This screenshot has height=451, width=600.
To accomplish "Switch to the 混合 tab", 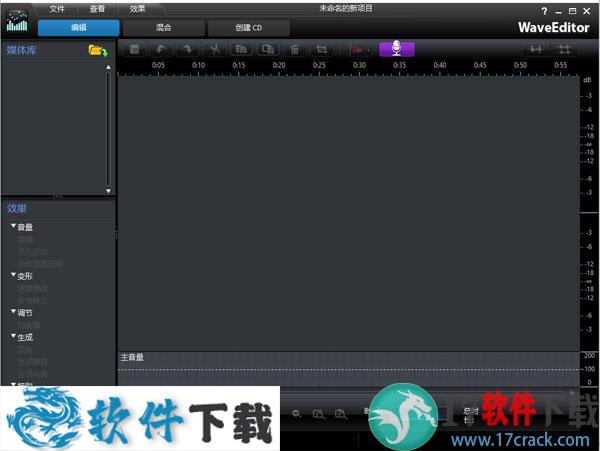I will coord(163,28).
